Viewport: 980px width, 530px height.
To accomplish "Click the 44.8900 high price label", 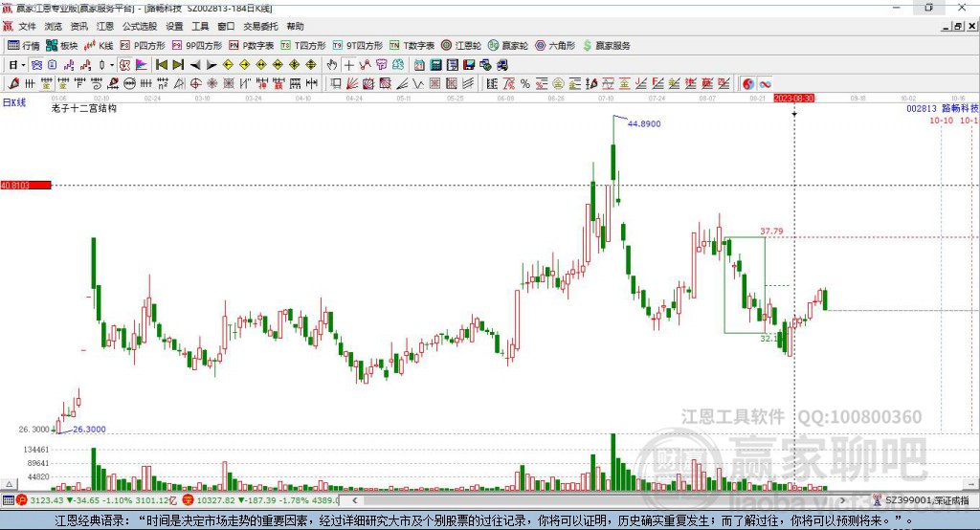I will pyautogui.click(x=644, y=123).
